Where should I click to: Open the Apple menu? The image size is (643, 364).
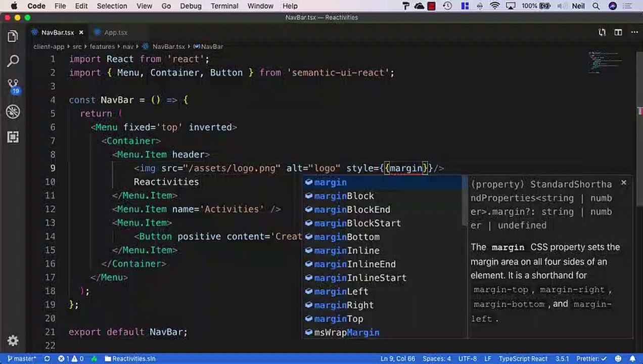tap(14, 6)
